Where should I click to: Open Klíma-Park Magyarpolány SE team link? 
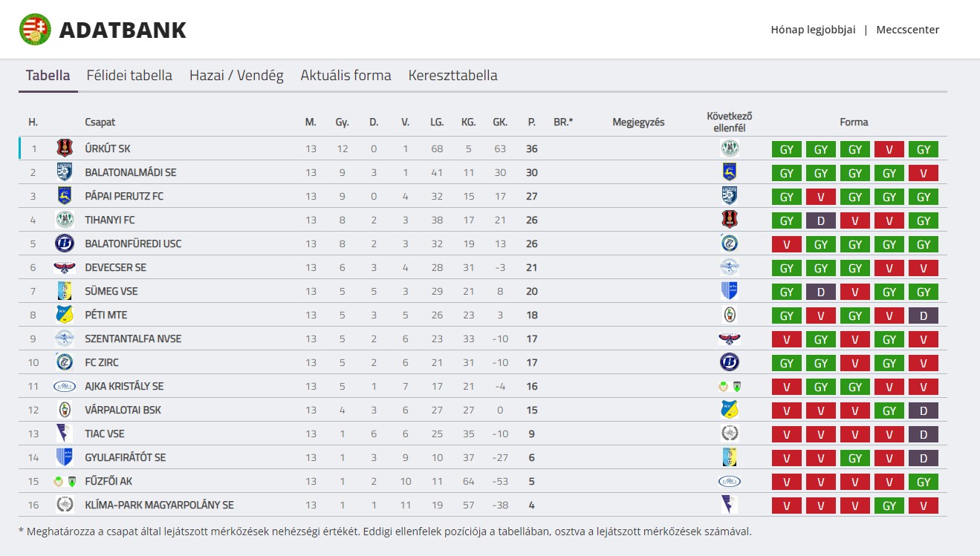click(x=159, y=505)
